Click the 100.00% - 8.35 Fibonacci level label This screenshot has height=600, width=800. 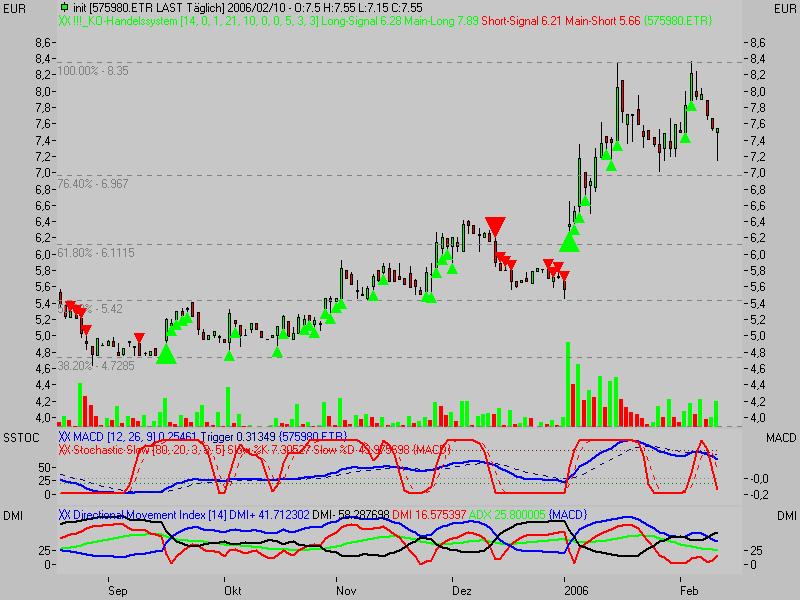click(x=101, y=71)
